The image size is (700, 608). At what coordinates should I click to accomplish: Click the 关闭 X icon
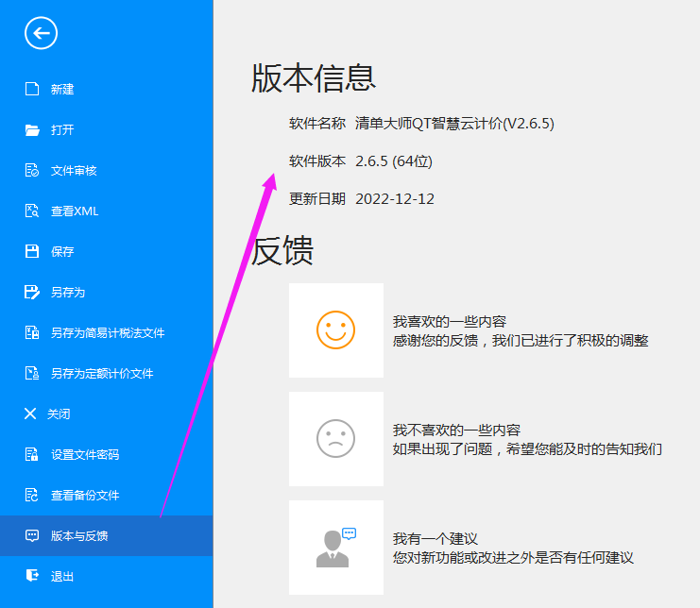coord(30,414)
